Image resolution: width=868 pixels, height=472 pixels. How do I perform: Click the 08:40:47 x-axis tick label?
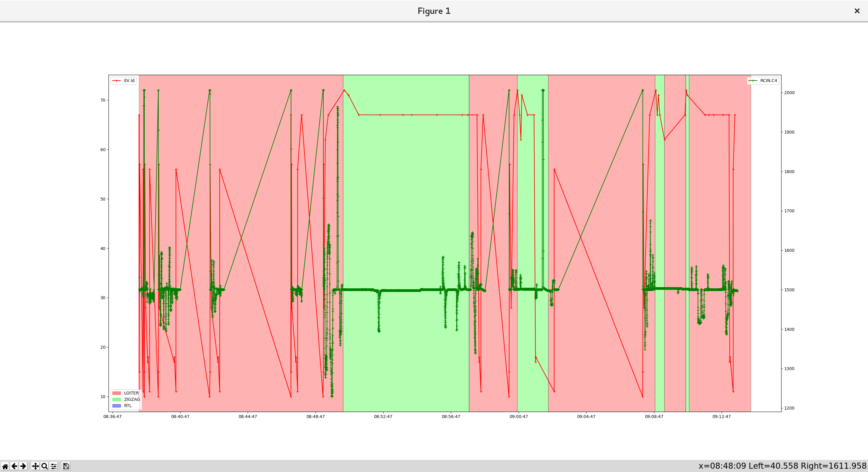point(180,417)
